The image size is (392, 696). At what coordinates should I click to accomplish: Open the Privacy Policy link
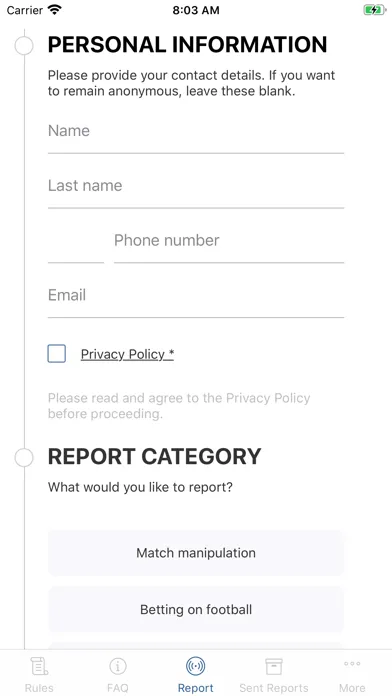click(x=127, y=354)
